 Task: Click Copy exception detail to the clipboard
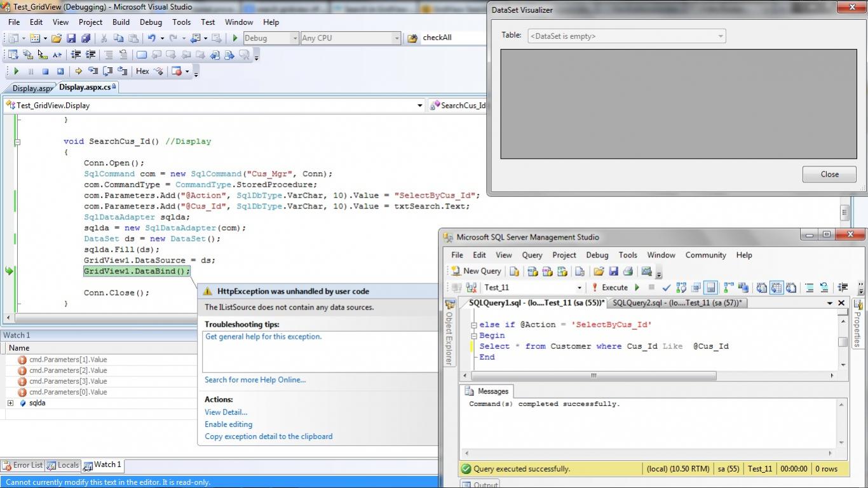(268, 437)
